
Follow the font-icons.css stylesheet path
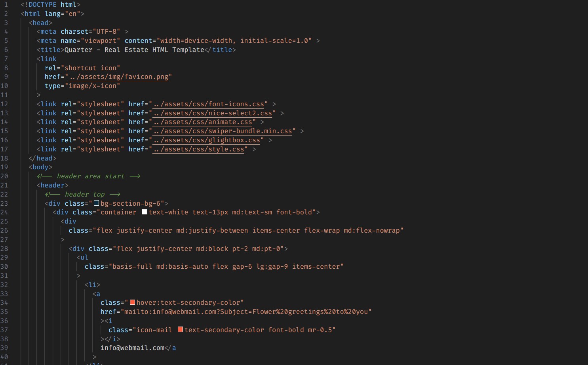pyautogui.click(x=208, y=104)
